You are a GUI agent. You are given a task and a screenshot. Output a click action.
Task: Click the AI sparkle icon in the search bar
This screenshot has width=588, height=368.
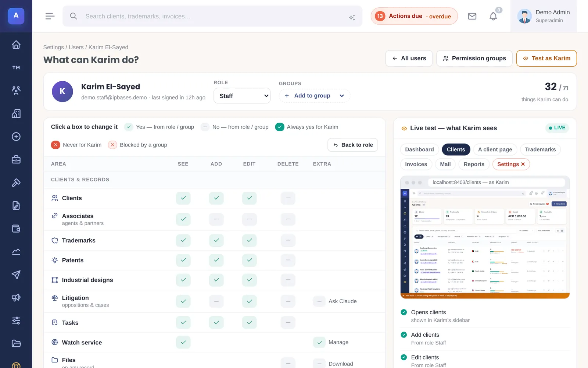click(352, 17)
